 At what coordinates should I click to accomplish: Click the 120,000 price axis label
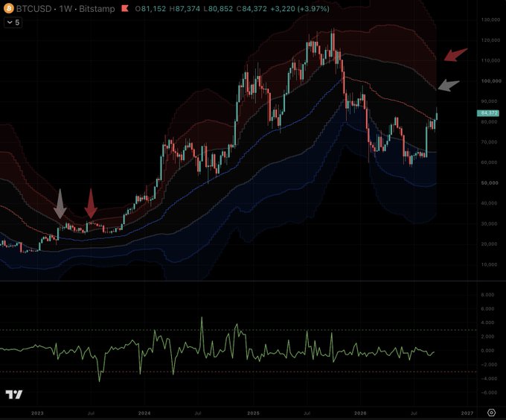click(x=491, y=40)
